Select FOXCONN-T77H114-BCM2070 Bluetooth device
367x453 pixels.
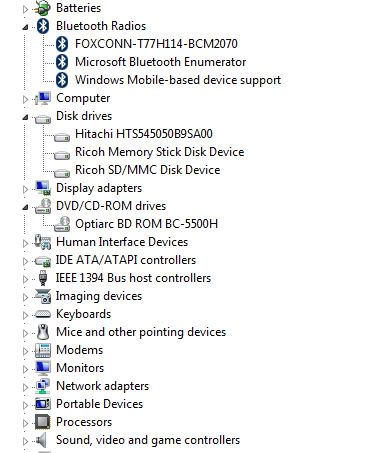pyautogui.click(x=156, y=44)
